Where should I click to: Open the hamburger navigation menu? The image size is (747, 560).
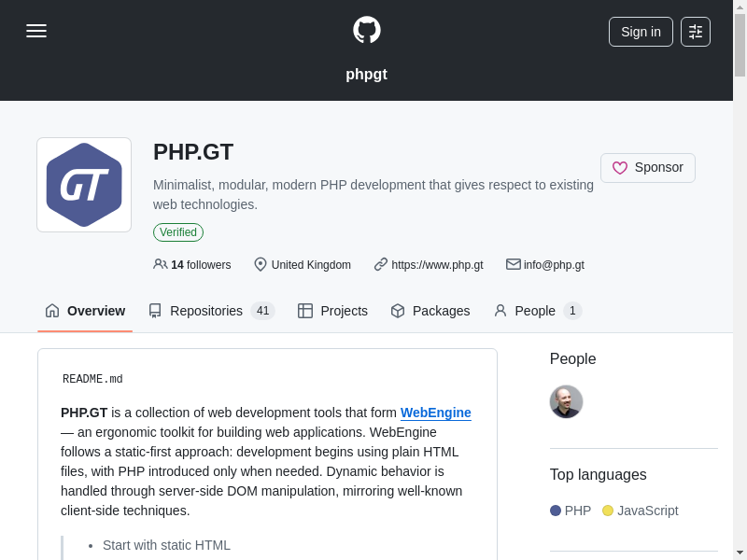tap(36, 31)
